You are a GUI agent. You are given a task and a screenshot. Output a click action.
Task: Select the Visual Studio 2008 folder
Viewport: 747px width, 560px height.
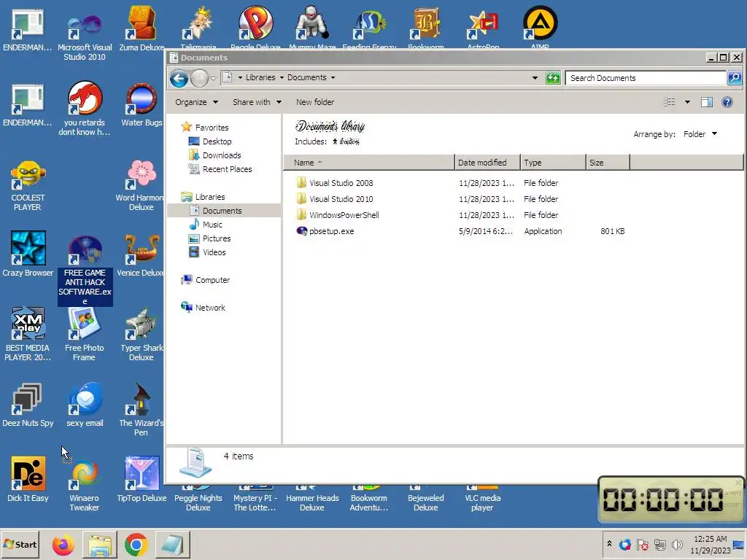[x=334, y=183]
